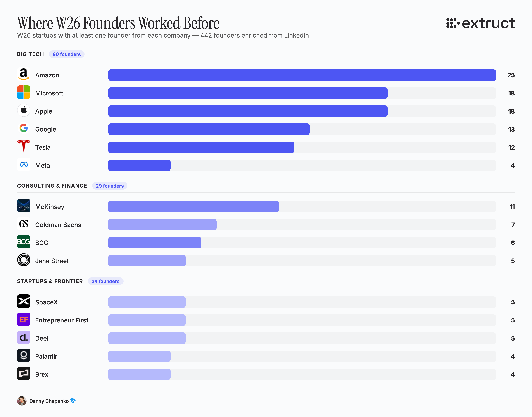Expand the 90 founders badge
This screenshot has height=417, width=532.
tap(66, 54)
